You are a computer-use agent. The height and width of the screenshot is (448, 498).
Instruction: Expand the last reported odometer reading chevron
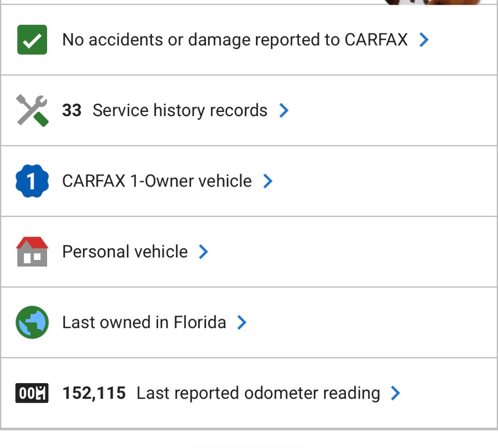(x=395, y=393)
